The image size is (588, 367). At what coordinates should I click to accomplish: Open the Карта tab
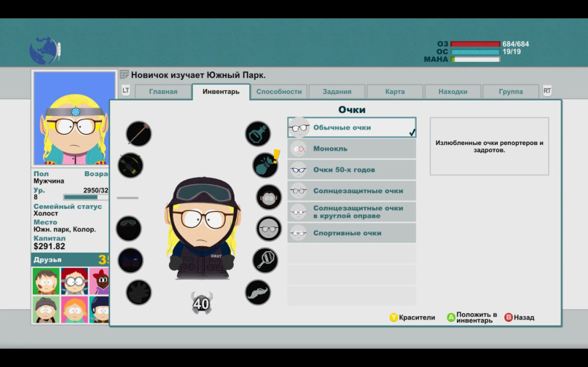tap(395, 92)
